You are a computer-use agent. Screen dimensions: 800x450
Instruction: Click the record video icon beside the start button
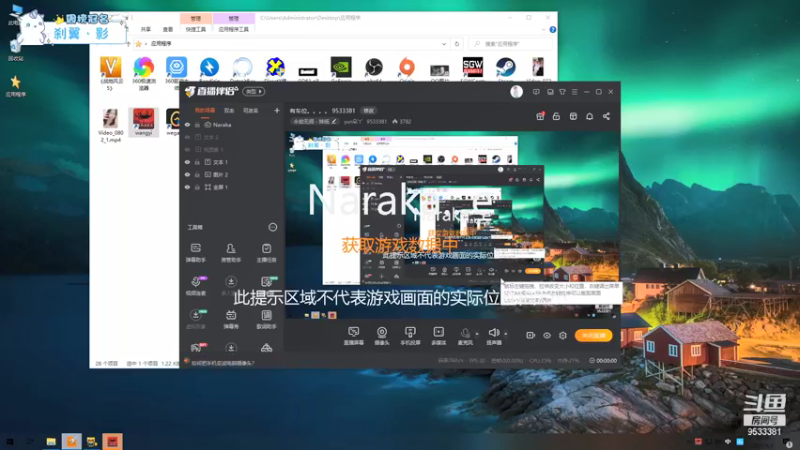530,335
